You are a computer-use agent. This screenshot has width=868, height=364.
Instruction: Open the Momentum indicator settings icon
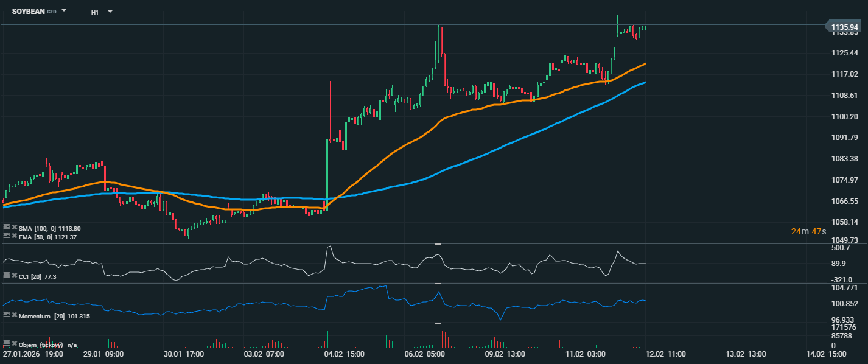tap(7, 315)
